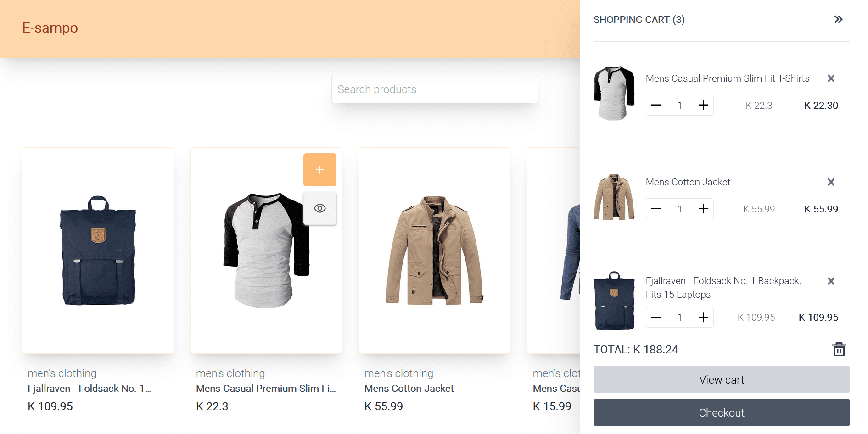Add the slim fit shirt with orange plus button

pos(320,170)
